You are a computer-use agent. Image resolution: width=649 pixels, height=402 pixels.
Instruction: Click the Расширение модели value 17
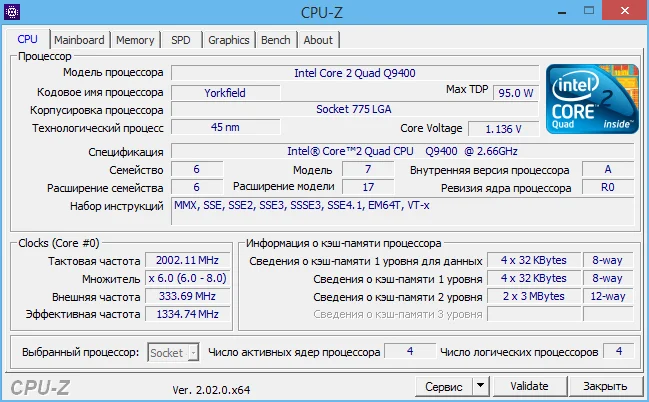[x=368, y=187]
